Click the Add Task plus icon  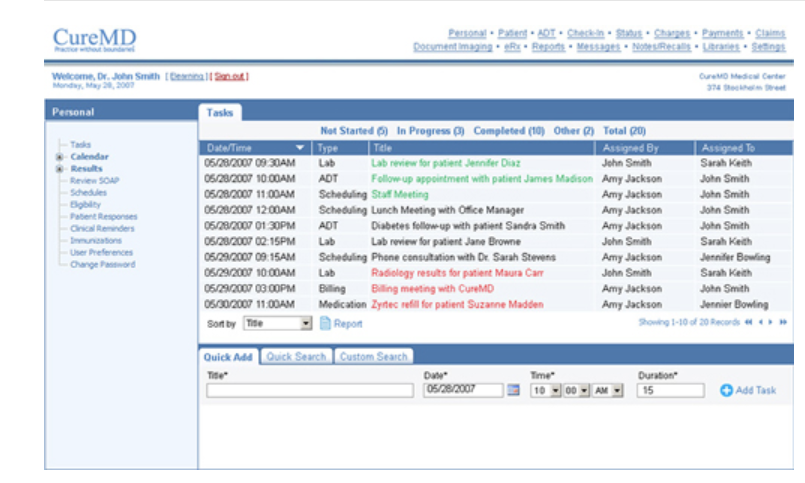click(x=726, y=391)
